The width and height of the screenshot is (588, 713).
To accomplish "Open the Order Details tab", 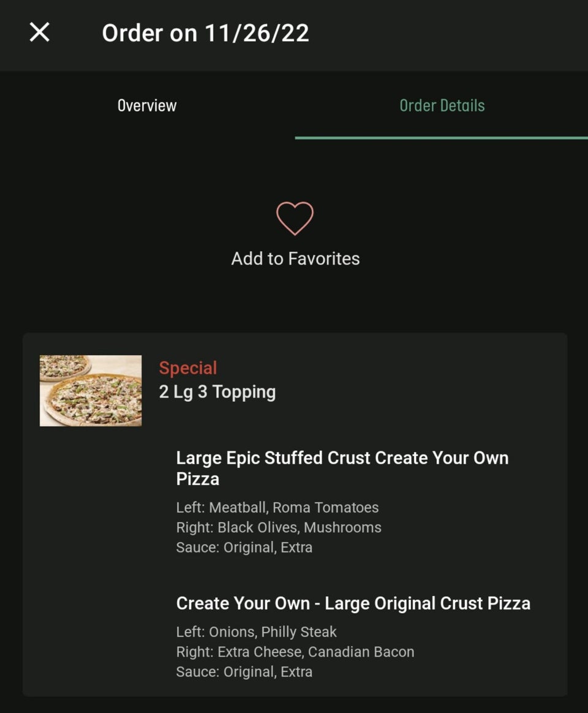I will click(442, 105).
